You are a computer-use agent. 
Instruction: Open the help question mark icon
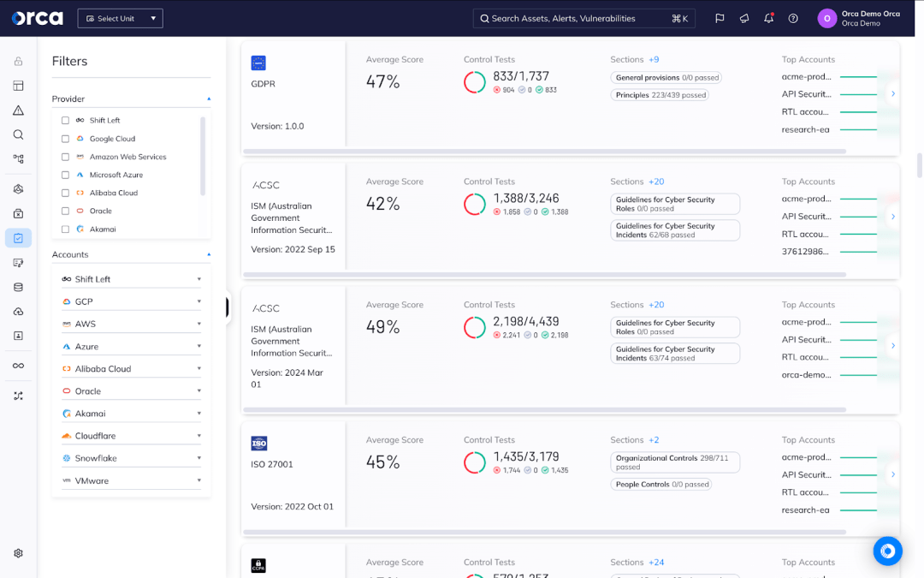[x=793, y=18]
